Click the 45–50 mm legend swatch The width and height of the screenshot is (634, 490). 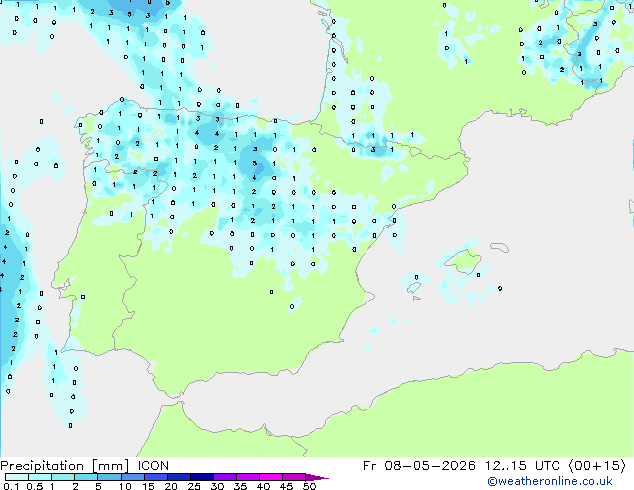click(294, 477)
